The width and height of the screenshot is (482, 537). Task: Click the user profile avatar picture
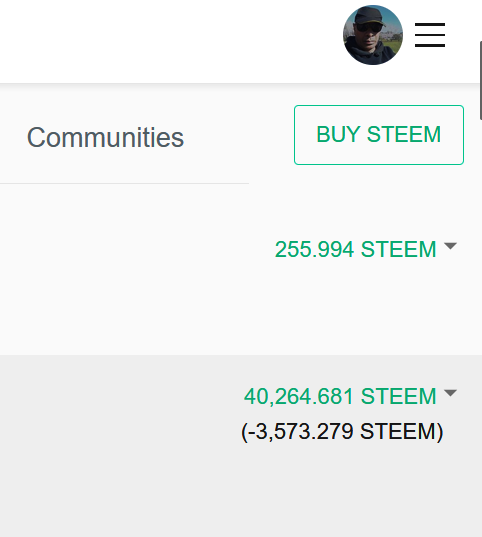pos(373,35)
